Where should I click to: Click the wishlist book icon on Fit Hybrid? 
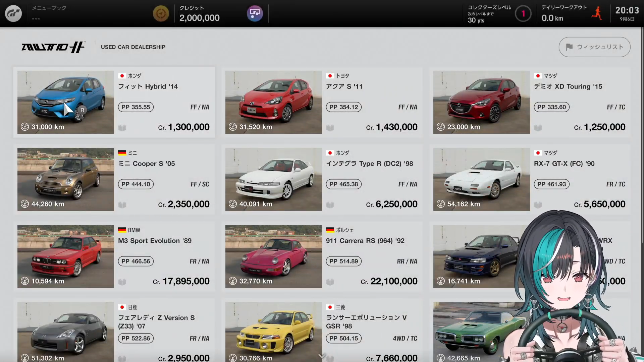pyautogui.click(x=122, y=128)
